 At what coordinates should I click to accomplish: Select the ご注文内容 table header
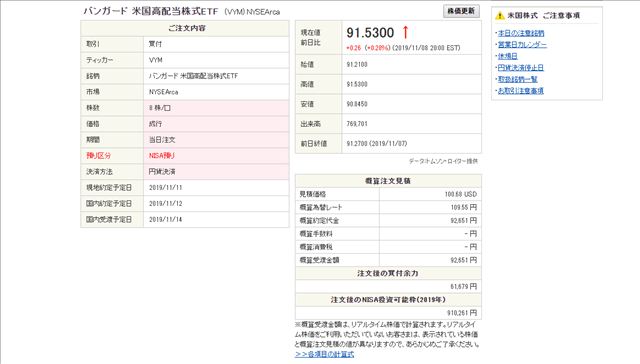[185, 28]
